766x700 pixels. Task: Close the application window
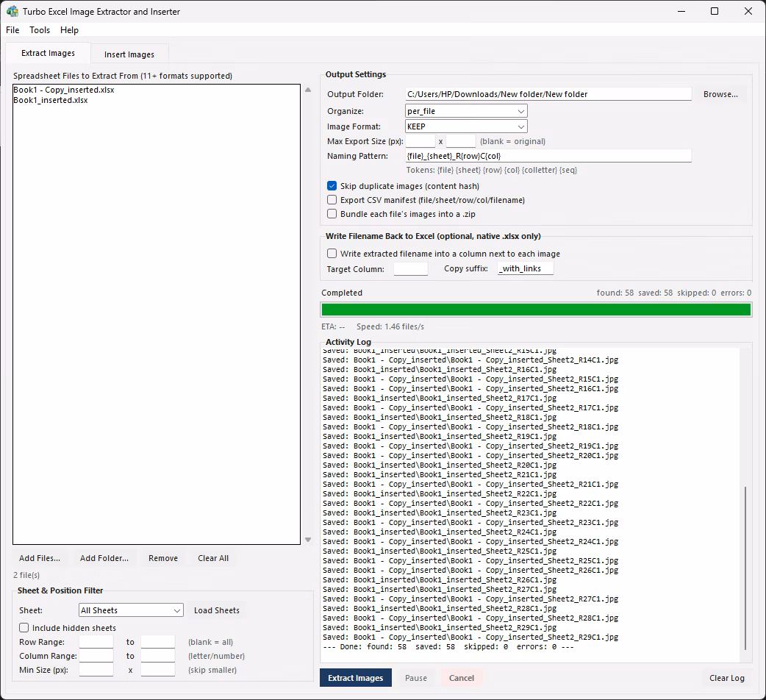point(748,11)
